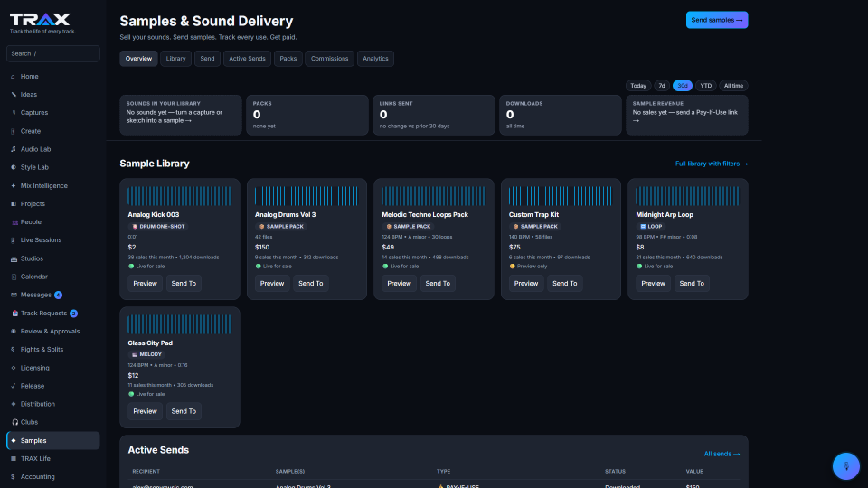Switch to the Library tab
The width and height of the screenshot is (868, 488).
pos(176,59)
